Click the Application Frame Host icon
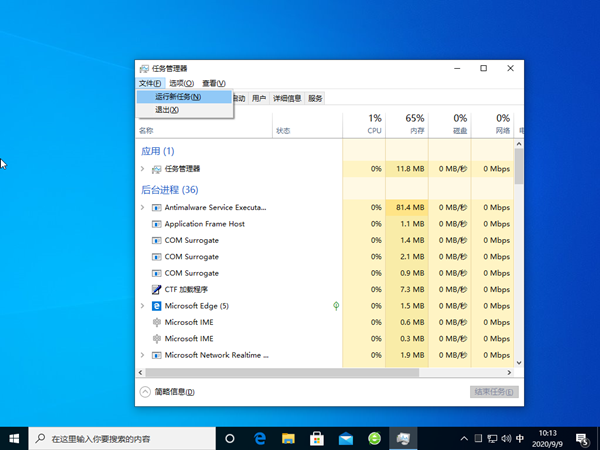 (x=156, y=224)
